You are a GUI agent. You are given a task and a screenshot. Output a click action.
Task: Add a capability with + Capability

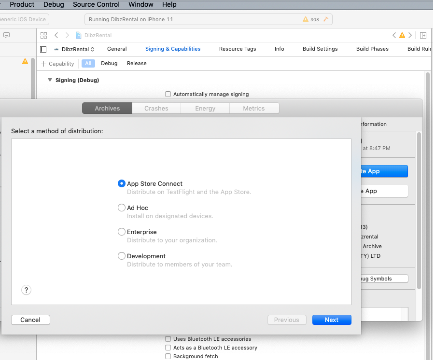(x=58, y=64)
